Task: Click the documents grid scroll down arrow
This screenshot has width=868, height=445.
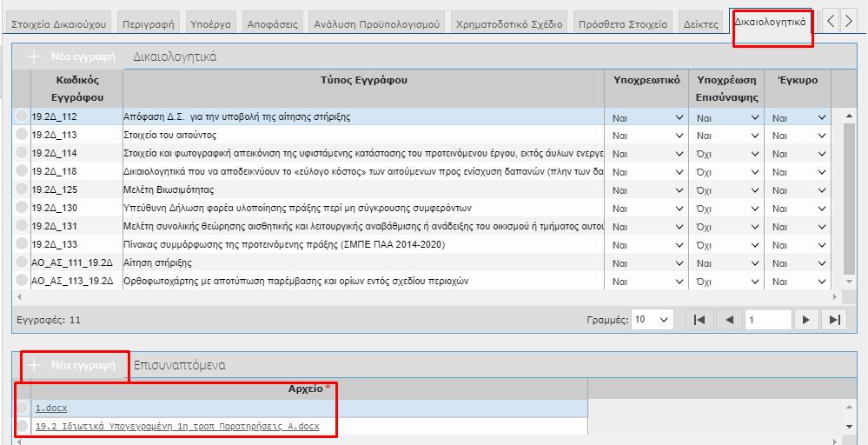Action: tap(849, 282)
